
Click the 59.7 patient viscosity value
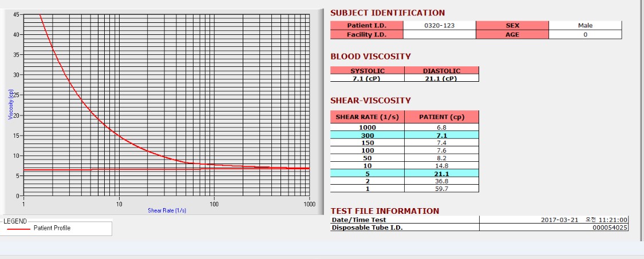point(441,189)
